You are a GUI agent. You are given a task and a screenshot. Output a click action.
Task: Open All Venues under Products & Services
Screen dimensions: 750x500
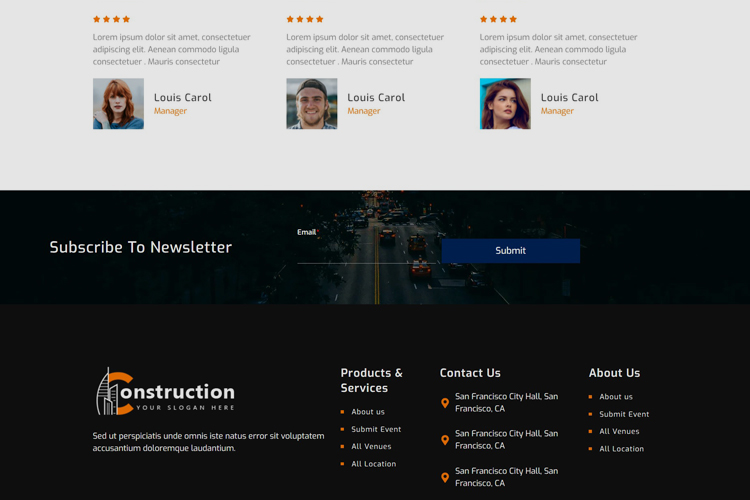click(371, 447)
